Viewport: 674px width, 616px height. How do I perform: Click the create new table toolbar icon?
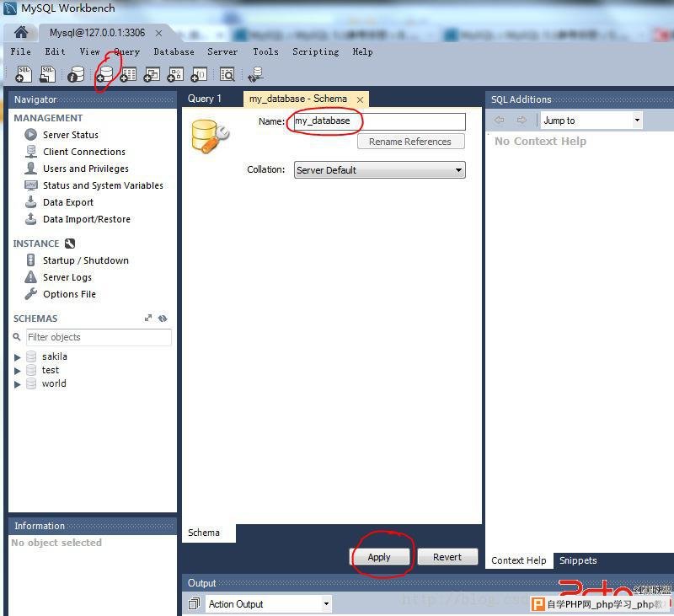coord(128,74)
